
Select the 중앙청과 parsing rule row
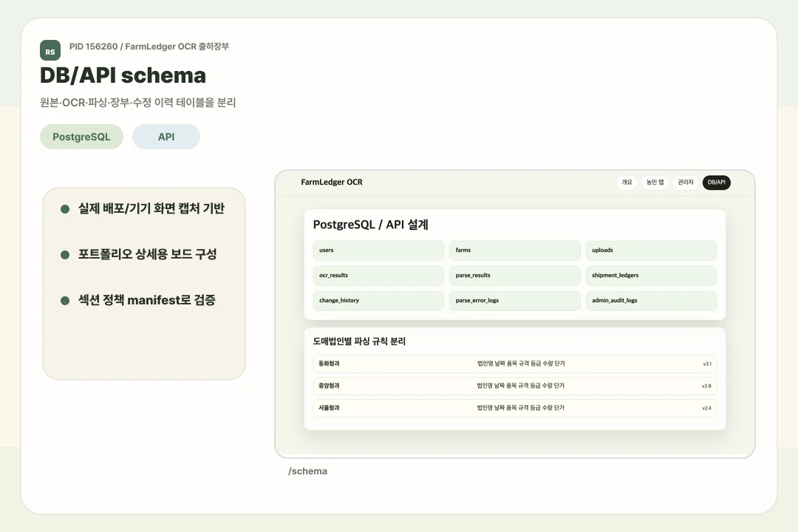point(514,386)
